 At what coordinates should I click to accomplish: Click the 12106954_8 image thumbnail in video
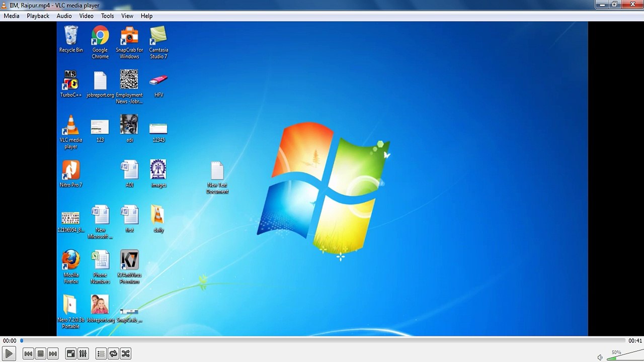(70, 222)
